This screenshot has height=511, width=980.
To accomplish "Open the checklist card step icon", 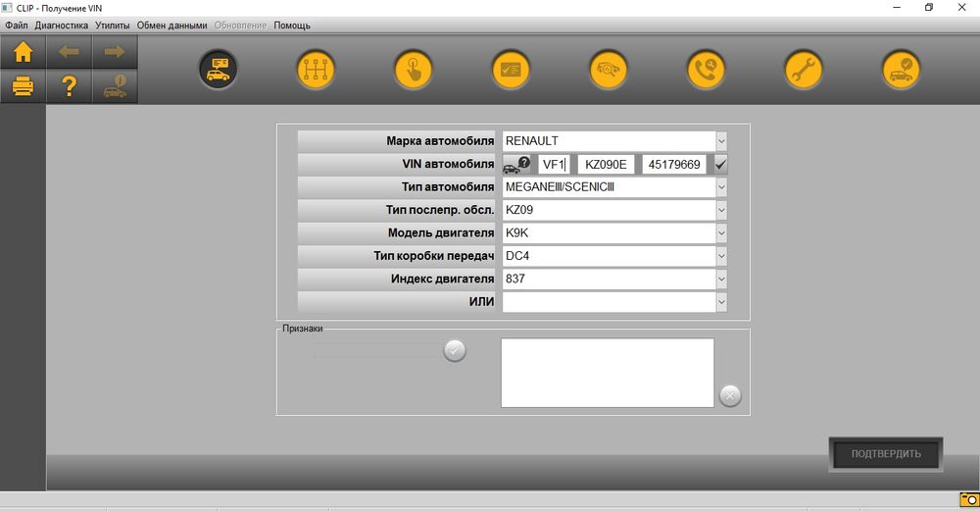I will [511, 70].
